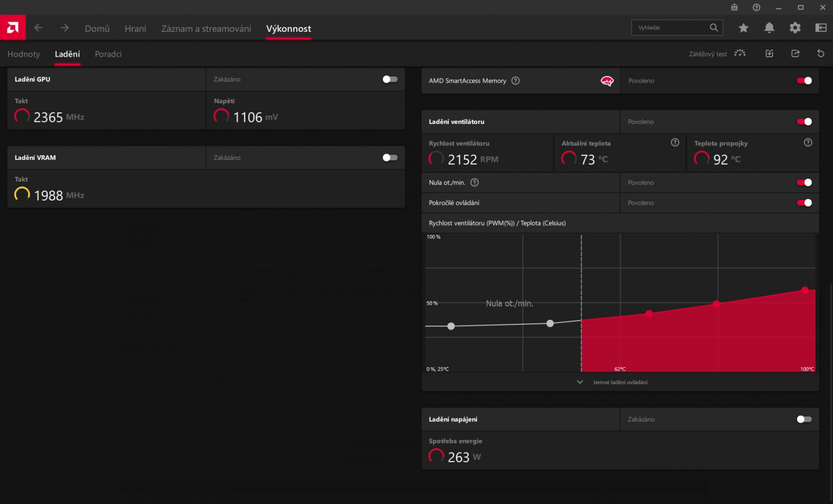Turn on Ladění VRAM toggle

390,158
